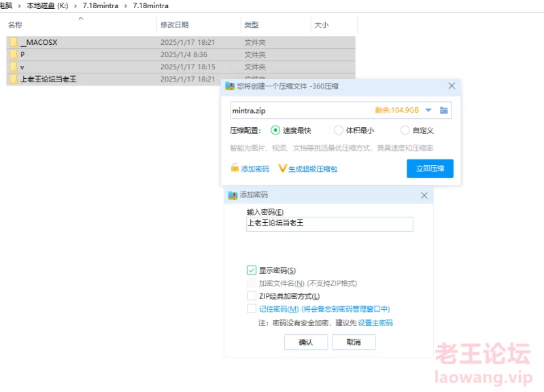
Task: Select the folder icon named P
Action: click(x=13, y=54)
